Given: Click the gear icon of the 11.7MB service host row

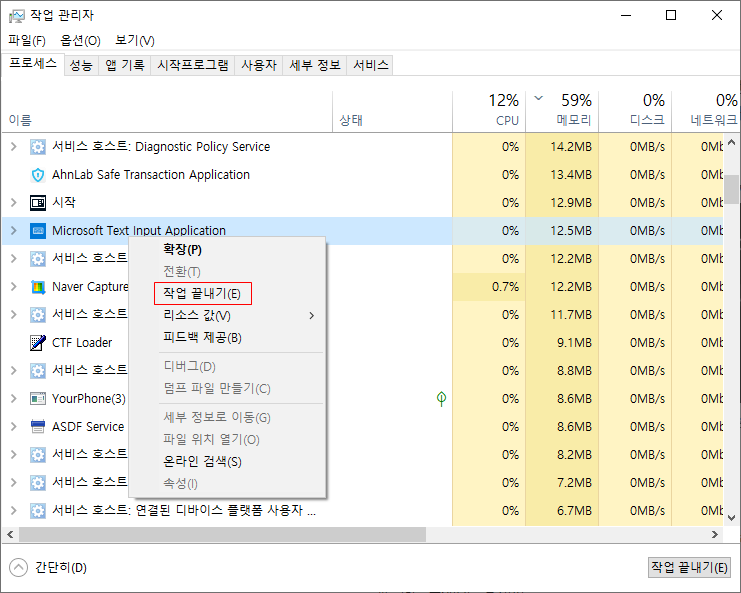Looking at the screenshot, I should click(38, 315).
